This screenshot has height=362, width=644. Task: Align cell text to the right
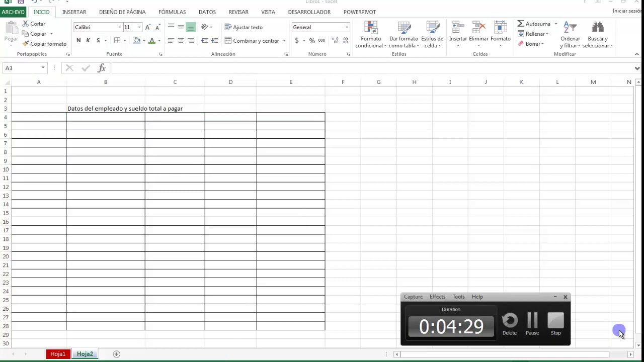(191, 40)
